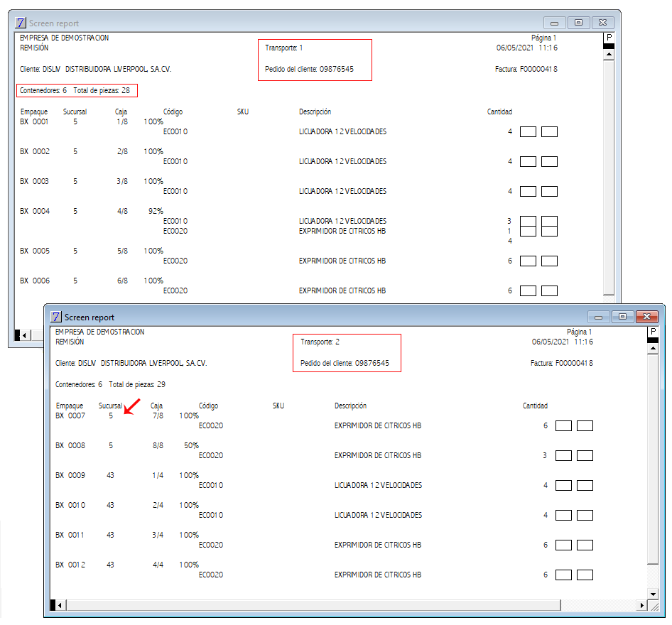Click 'Descripción' column header in back window

pyautogui.click(x=315, y=112)
